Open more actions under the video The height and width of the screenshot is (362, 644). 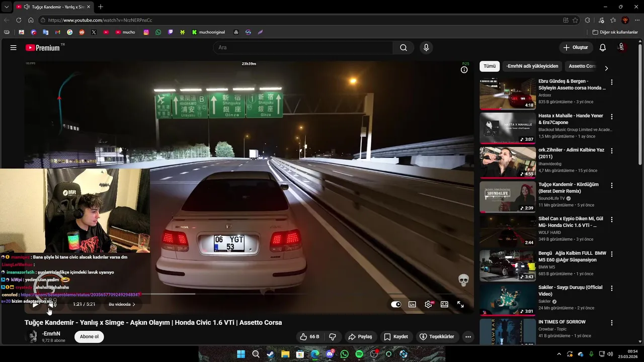point(468,337)
